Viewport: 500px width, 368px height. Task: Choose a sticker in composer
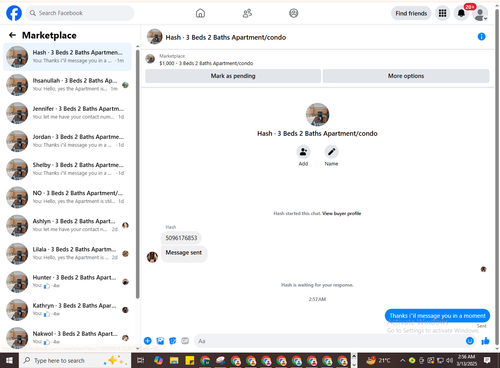(x=172, y=341)
